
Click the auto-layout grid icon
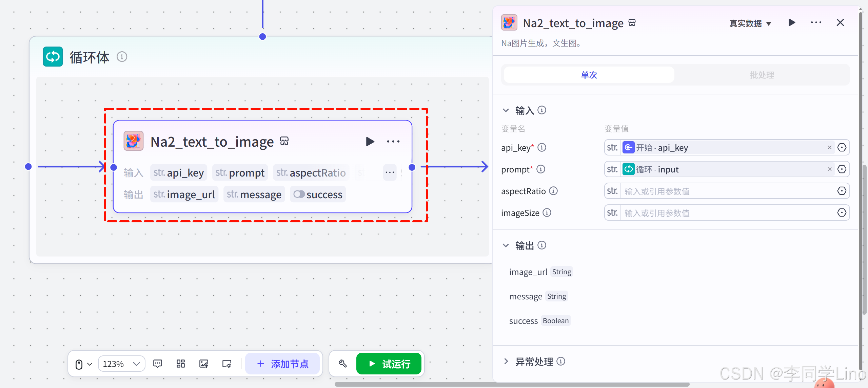point(181,364)
